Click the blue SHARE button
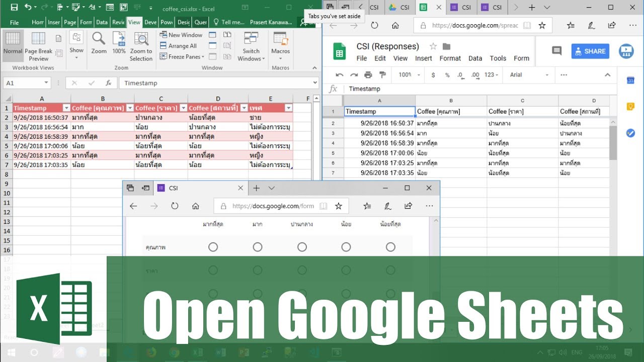Viewport: 644px width, 362px height. (x=590, y=51)
